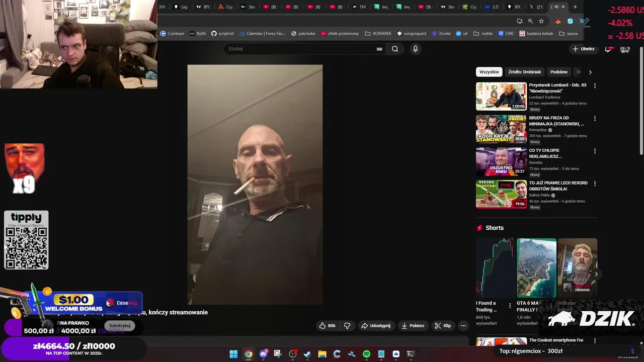644x362 pixels.
Task: Show next Shorts with the right arrow
Action: pos(596,274)
